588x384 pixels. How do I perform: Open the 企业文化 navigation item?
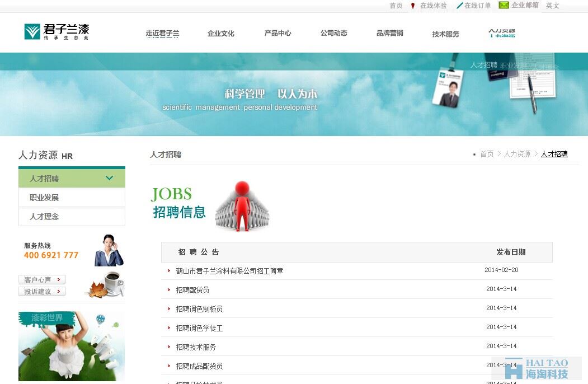[221, 34]
